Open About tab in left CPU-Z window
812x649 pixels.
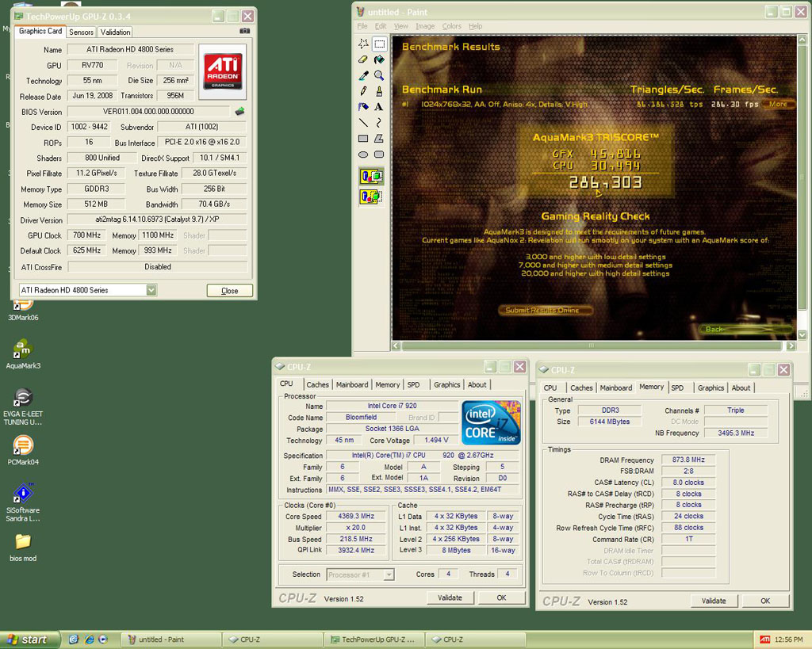point(477,384)
